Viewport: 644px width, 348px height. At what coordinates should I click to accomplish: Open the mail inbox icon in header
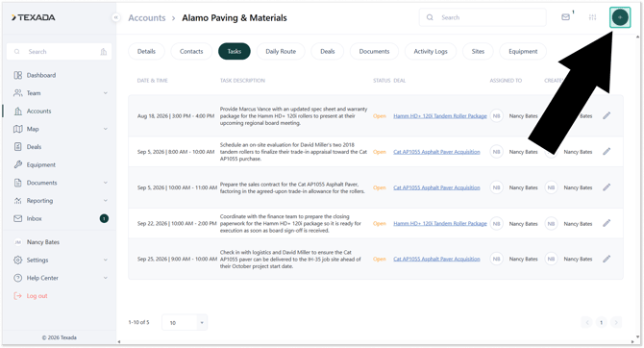[x=565, y=17]
